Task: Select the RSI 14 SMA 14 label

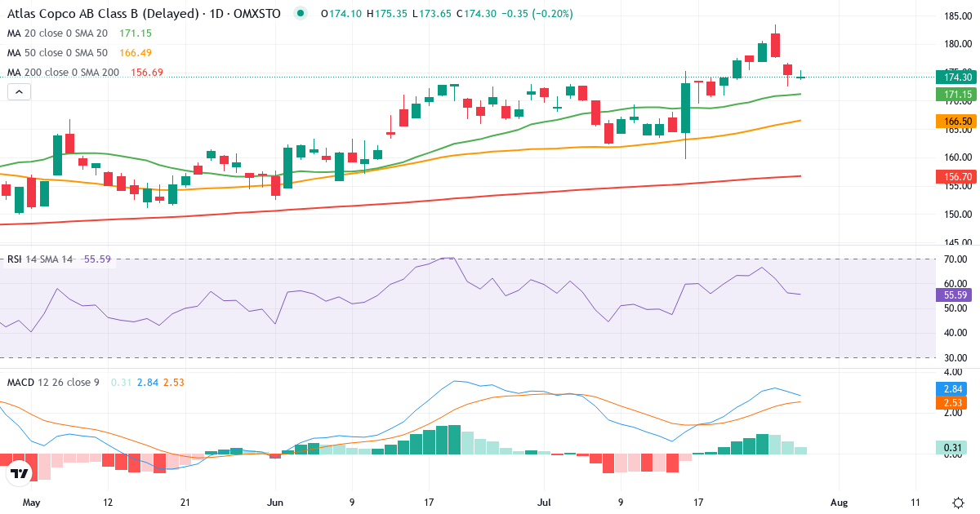Action: click(40, 259)
